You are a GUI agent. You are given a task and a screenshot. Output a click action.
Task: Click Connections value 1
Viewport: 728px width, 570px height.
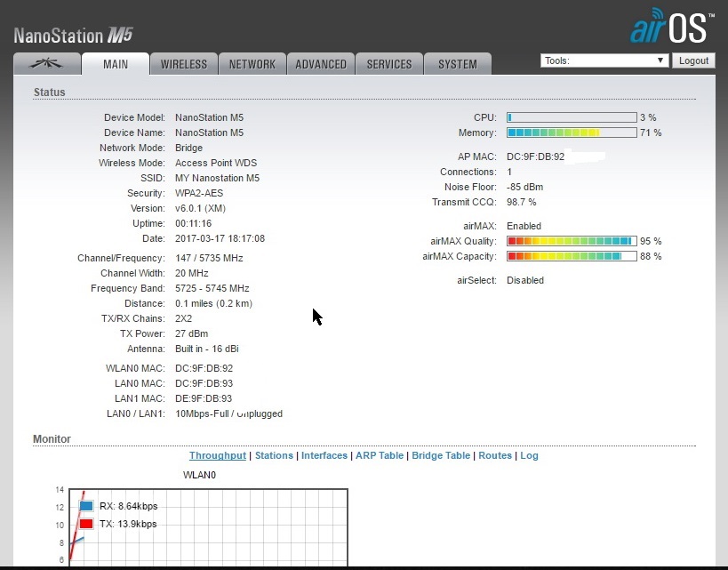[509, 172]
